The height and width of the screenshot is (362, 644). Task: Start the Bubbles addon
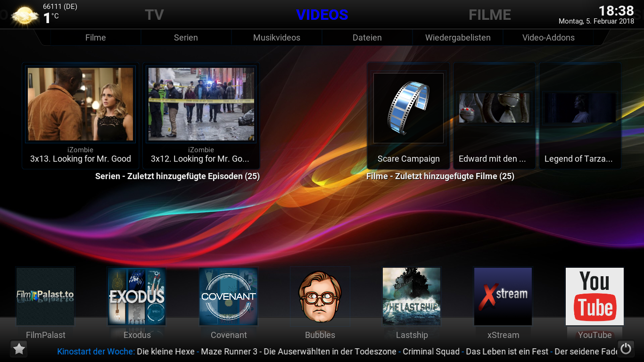pyautogui.click(x=320, y=296)
